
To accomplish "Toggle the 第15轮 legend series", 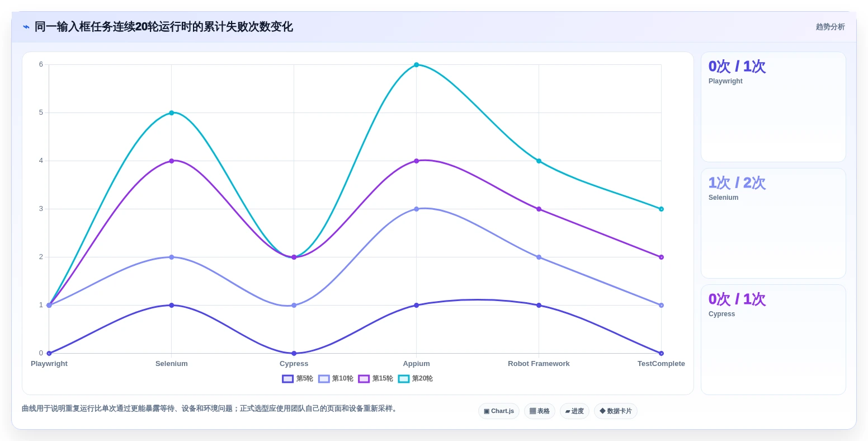I will tap(376, 379).
